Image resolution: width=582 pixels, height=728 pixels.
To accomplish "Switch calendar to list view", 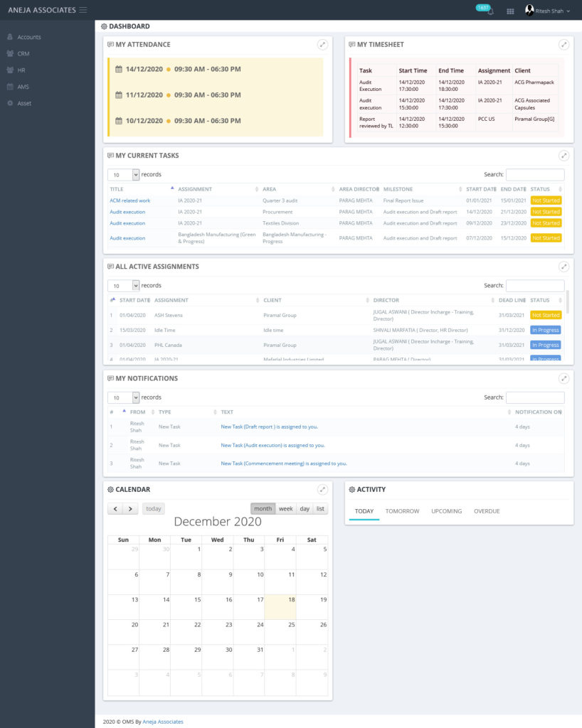I will pos(321,509).
